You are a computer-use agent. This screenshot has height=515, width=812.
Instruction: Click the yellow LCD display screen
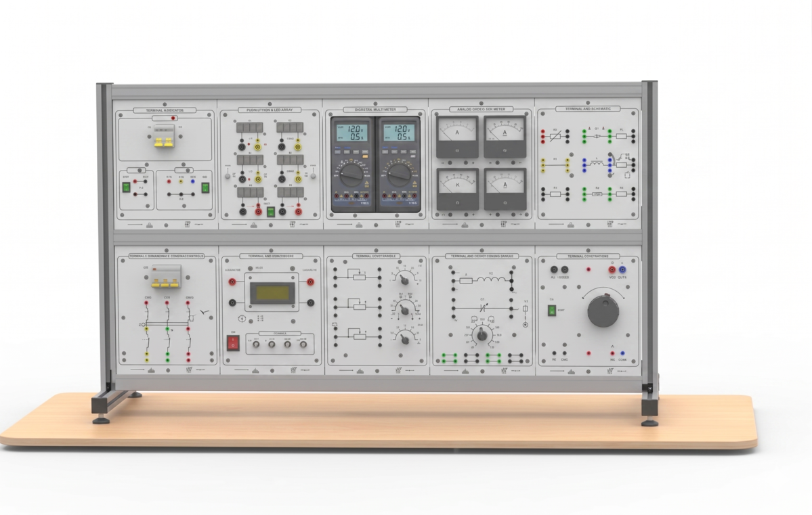point(271,293)
